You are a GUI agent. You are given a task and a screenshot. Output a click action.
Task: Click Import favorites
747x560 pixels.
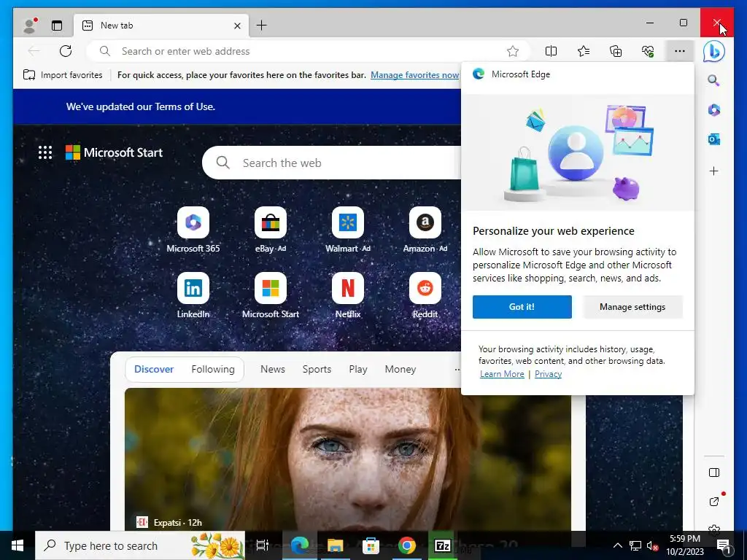(63, 75)
